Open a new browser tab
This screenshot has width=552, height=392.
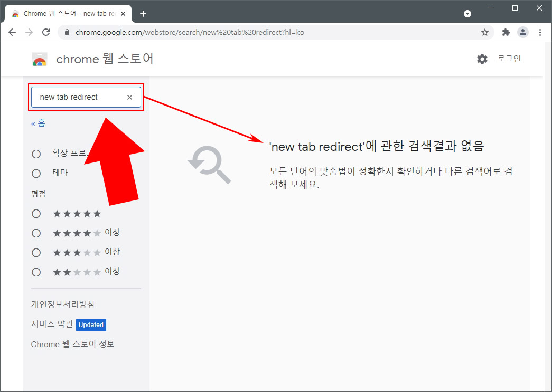(x=143, y=14)
